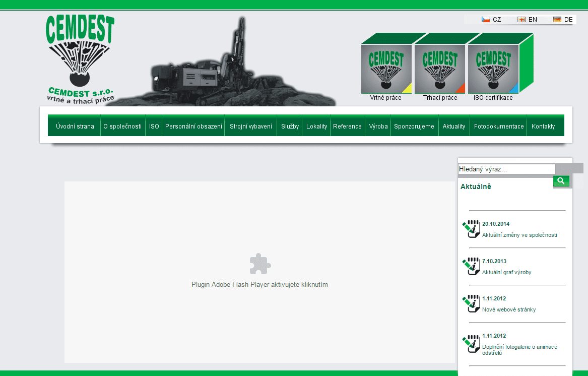
Task: Open the Trhací práce cube image
Action: pyautogui.click(x=440, y=69)
